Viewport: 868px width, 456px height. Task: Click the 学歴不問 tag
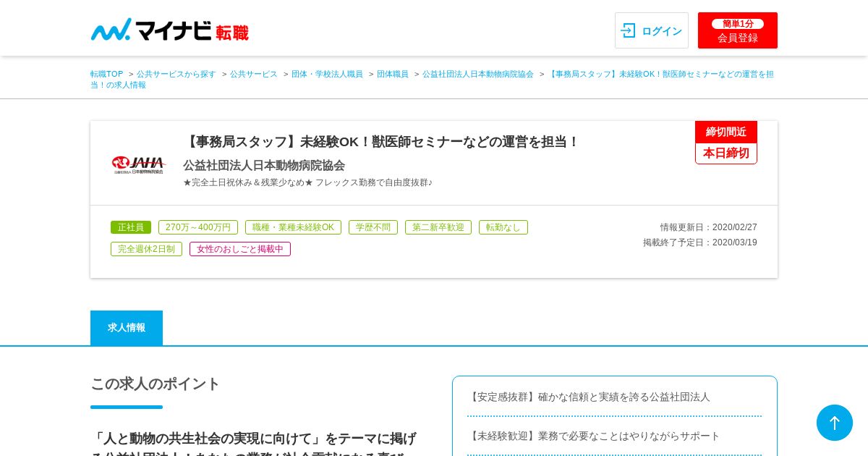(x=373, y=227)
